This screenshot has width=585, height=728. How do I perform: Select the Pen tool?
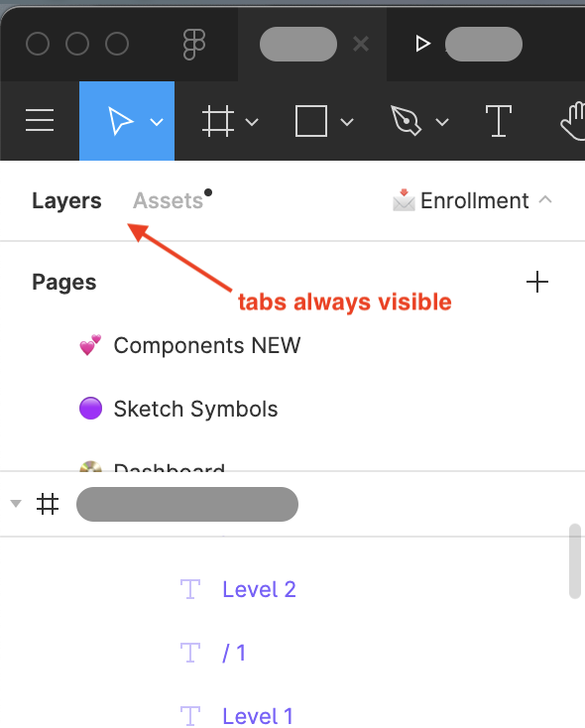[x=406, y=121]
